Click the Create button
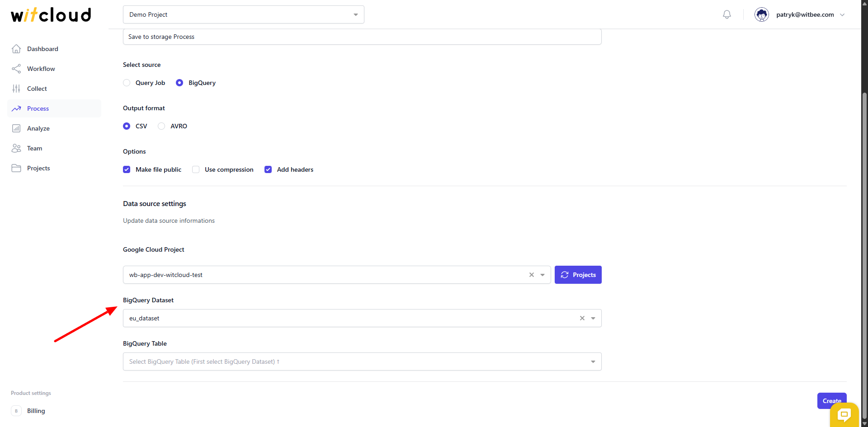This screenshot has height=427, width=868. tap(832, 401)
